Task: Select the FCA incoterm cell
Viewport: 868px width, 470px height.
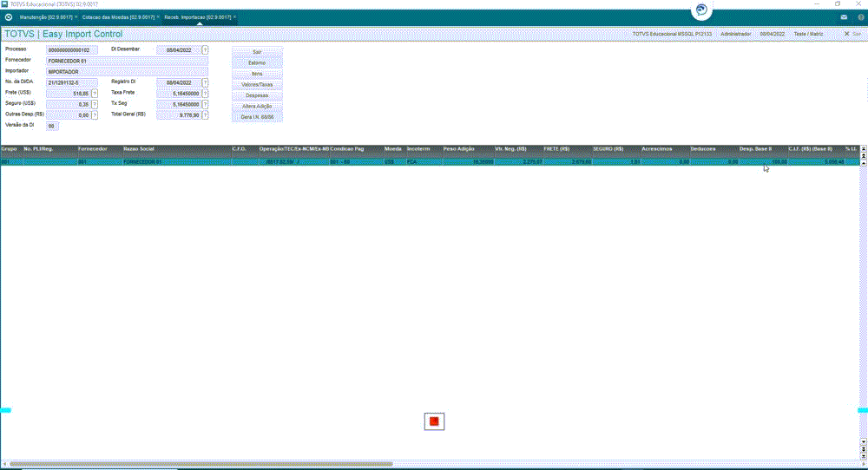Action: pyautogui.click(x=424, y=162)
